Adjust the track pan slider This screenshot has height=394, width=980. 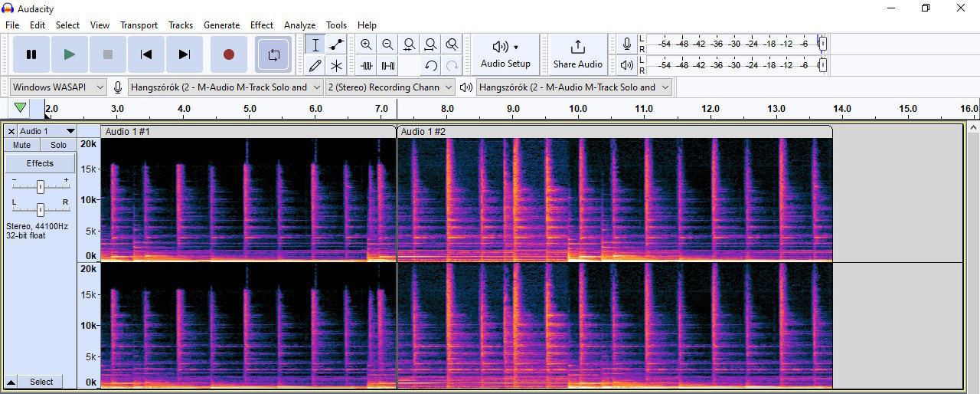tap(41, 209)
